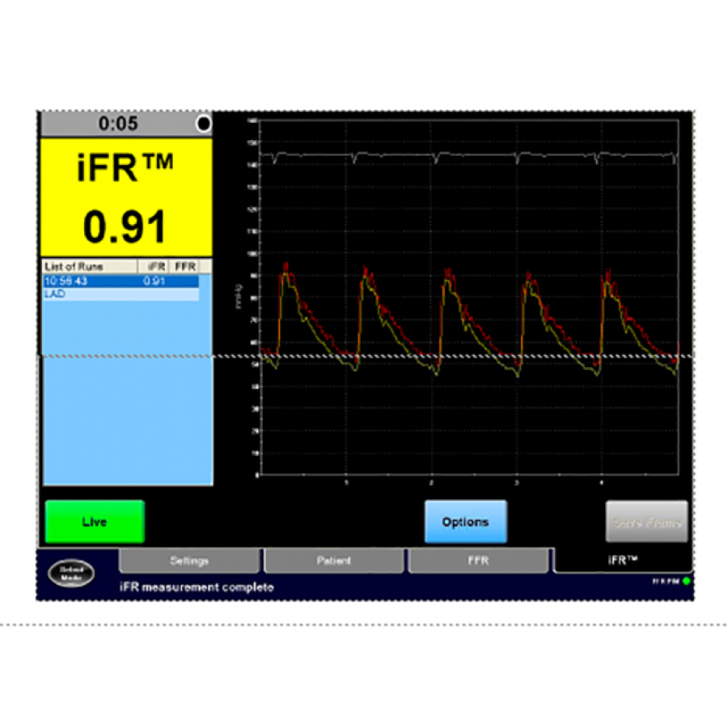Click the record indicator circle beside the timer

click(x=203, y=124)
